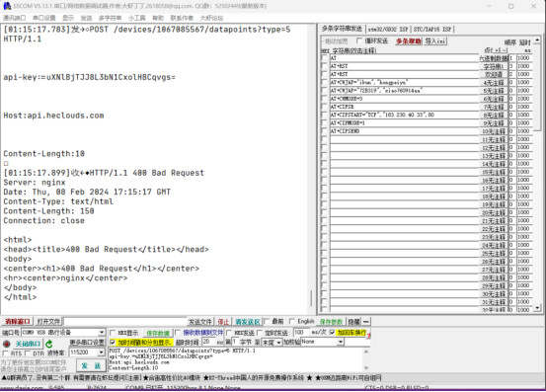
Task: Click the 10无注释 button for AT+CIPSEND row
Action: (494, 131)
